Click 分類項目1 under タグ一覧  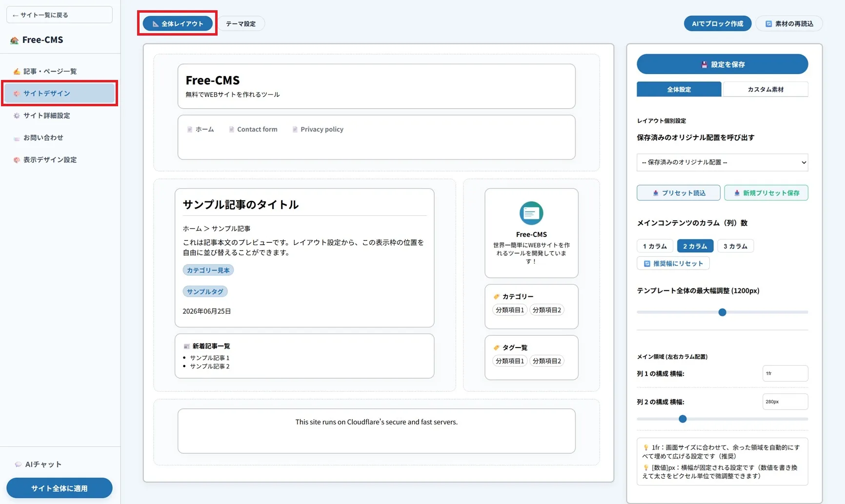click(510, 361)
